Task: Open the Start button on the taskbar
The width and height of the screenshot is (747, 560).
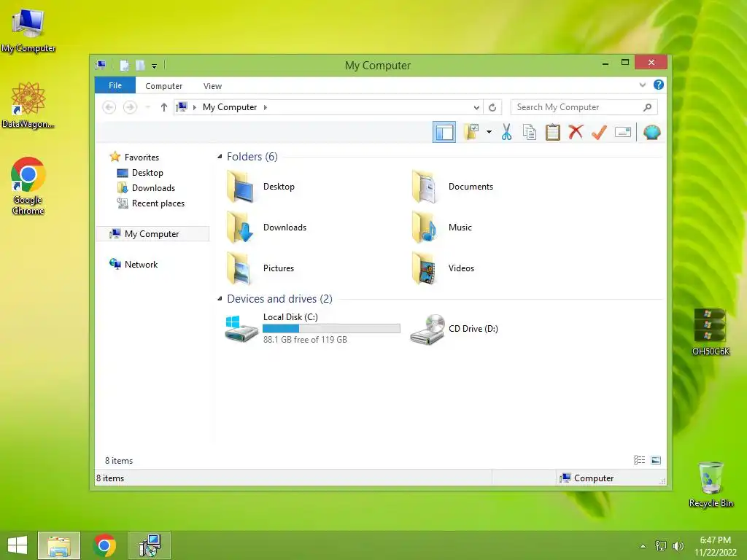Action: [x=18, y=545]
